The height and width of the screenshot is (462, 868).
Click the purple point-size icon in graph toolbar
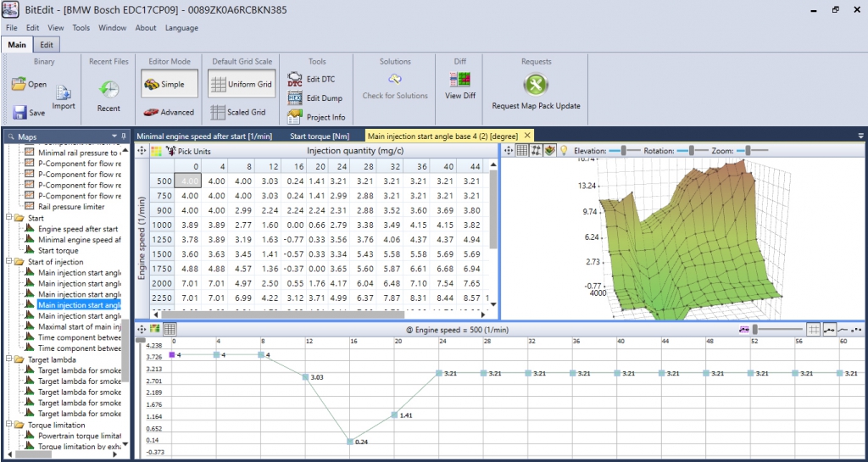click(744, 329)
